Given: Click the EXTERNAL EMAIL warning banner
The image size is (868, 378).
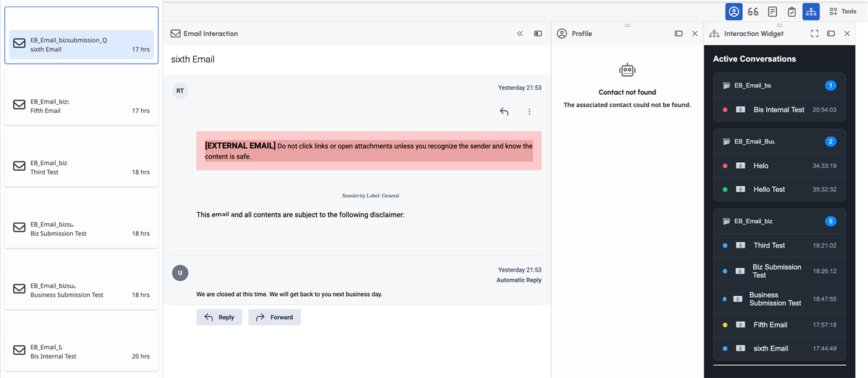Looking at the screenshot, I should [369, 151].
